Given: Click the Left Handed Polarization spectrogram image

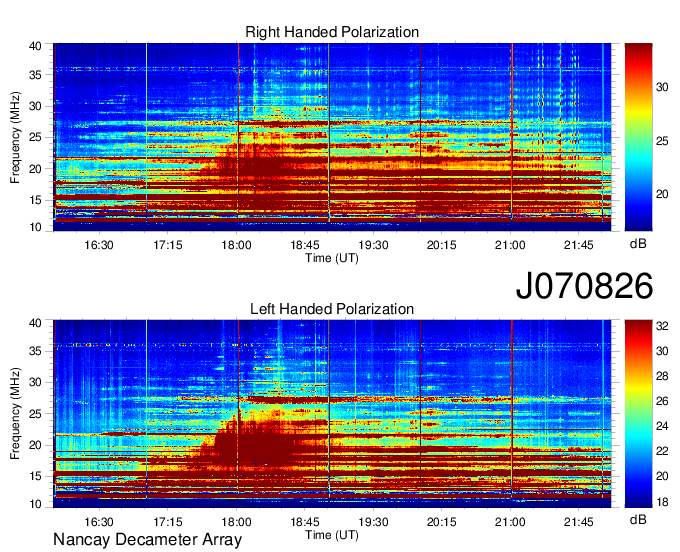Looking at the screenshot, I should pyautogui.click(x=332, y=414).
